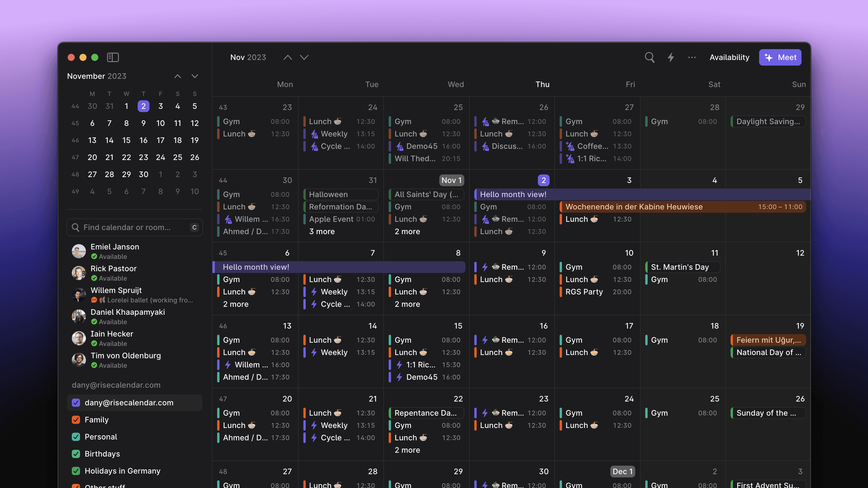Image resolution: width=868 pixels, height=488 pixels.
Task: Open Tim von Oldenburg's avatar
Action: pos(79,360)
